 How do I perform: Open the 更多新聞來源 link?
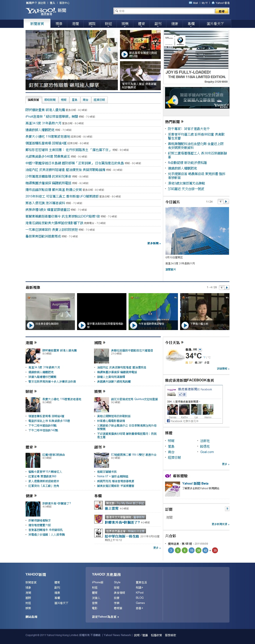tap(220, 524)
